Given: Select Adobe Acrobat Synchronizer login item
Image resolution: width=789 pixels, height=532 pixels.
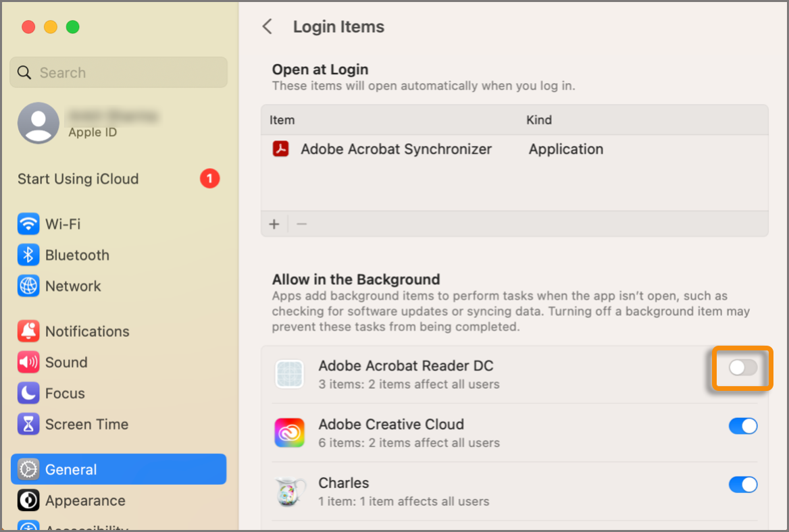Looking at the screenshot, I should [396, 149].
